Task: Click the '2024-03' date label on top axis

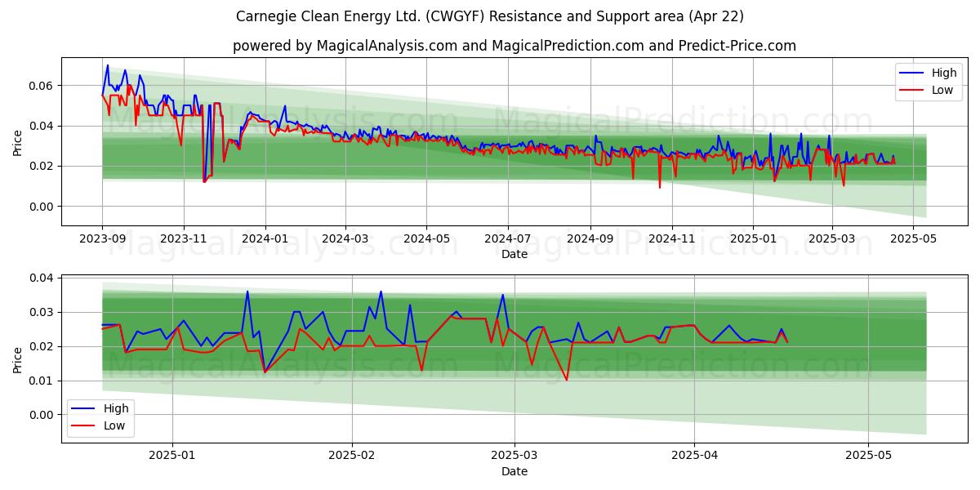Action: tap(345, 239)
